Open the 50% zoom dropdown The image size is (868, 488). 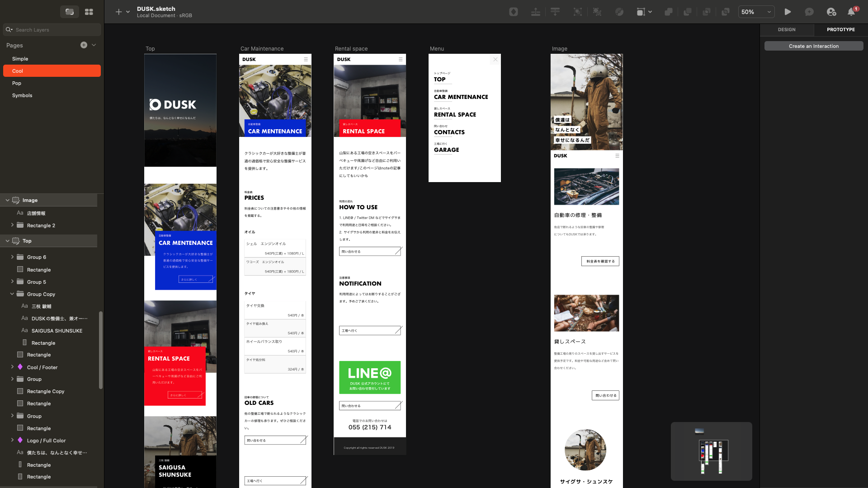756,12
